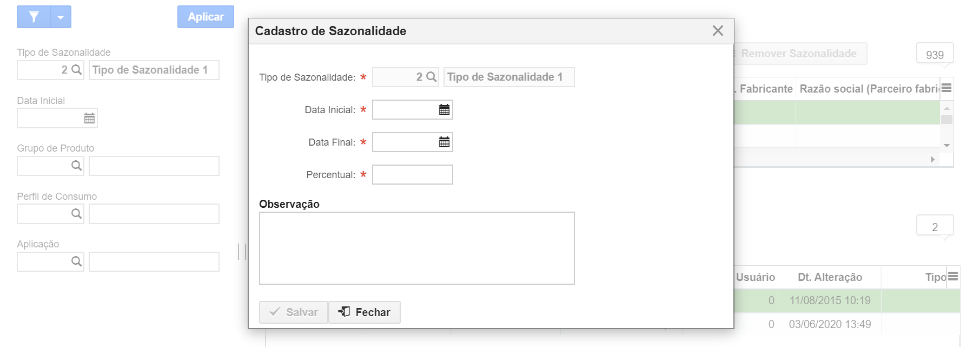
Task: Open calendar picker for Data Inicial in dialog
Action: point(444,110)
